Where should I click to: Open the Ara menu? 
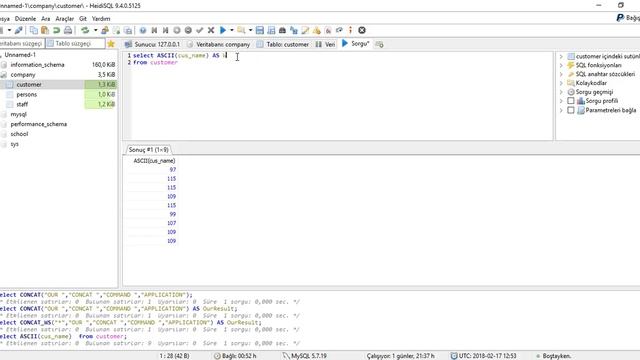[46, 19]
